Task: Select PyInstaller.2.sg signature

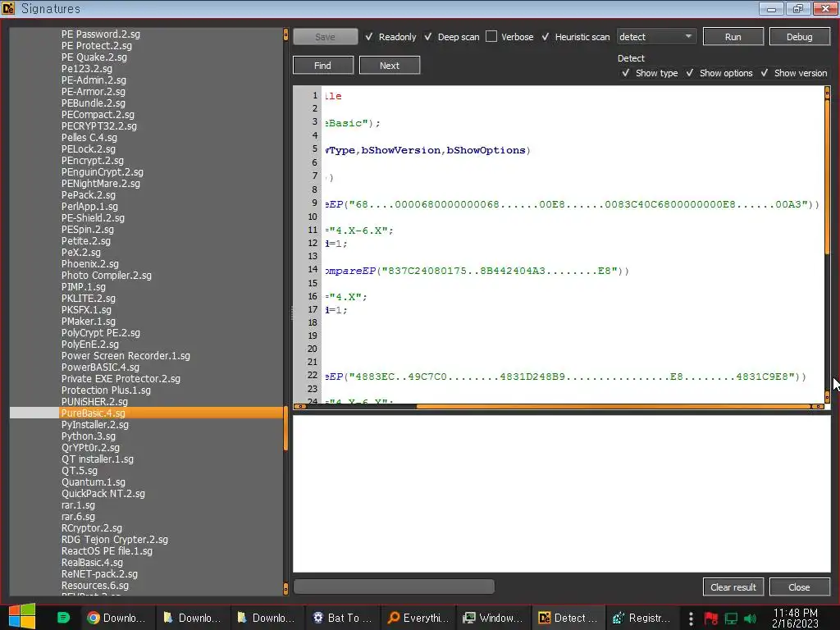Action: click(x=95, y=425)
